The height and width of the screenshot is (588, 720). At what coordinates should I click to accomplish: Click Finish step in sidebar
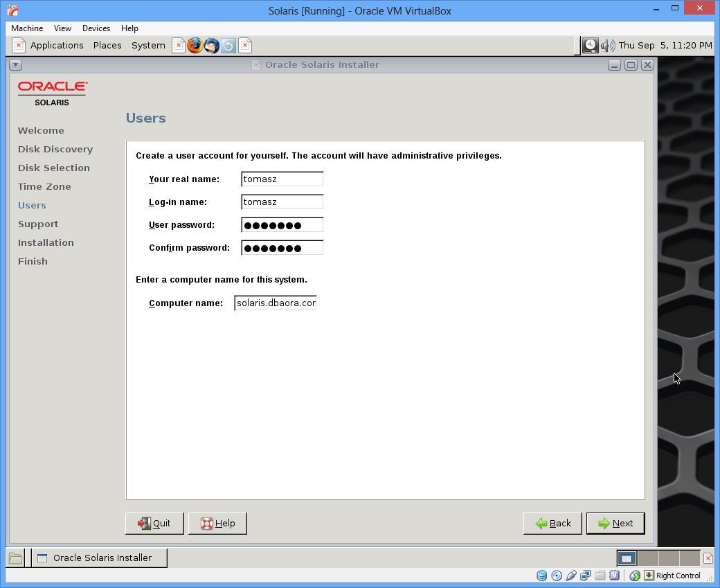click(x=33, y=261)
